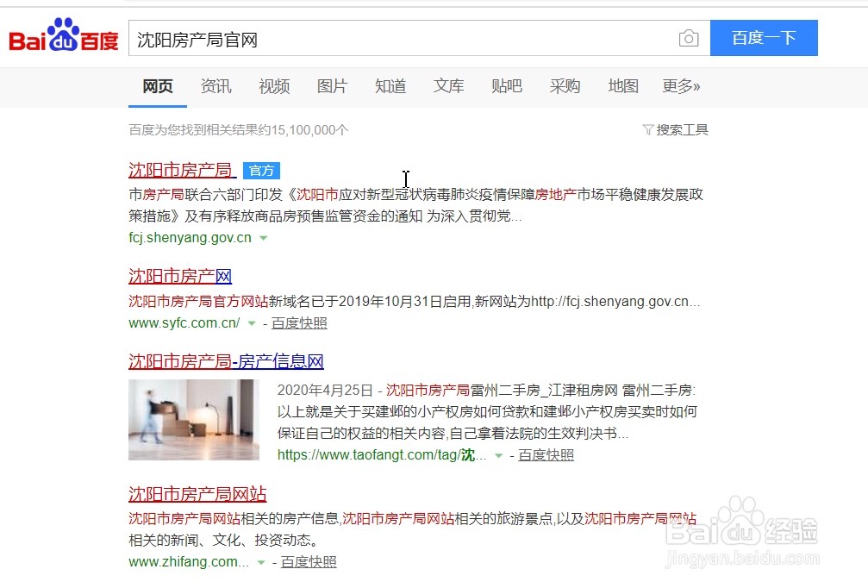Expand dropdown arrow beside www.syfc.com.cn/
The height and width of the screenshot is (588, 868).
point(252,323)
